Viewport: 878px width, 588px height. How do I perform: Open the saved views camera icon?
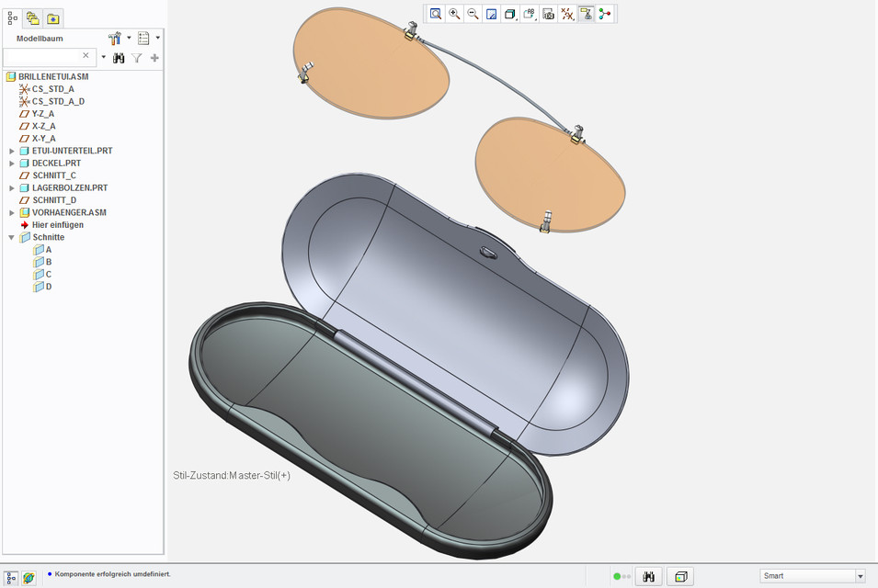pos(549,14)
